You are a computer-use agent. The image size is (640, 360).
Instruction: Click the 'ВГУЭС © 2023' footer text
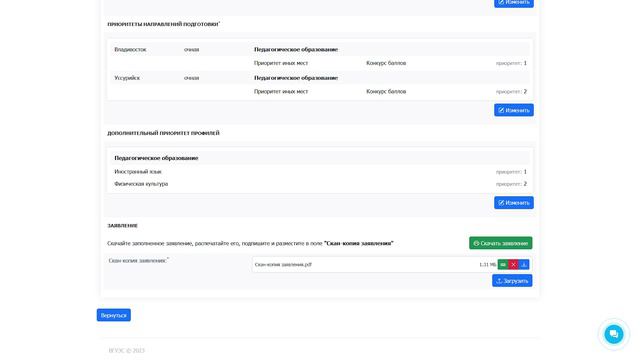tap(127, 350)
